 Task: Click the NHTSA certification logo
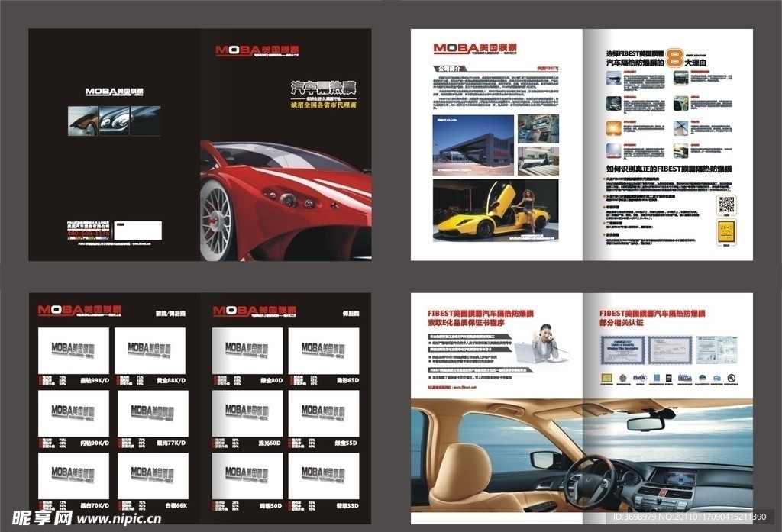[684, 378]
